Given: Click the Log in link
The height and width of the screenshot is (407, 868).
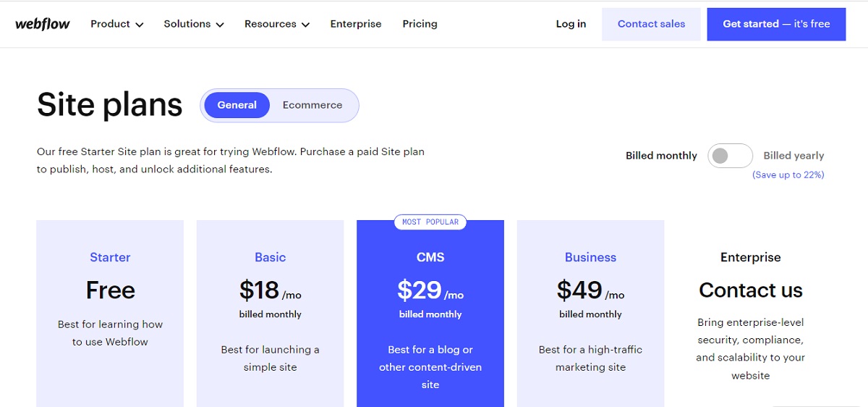Looking at the screenshot, I should (571, 24).
